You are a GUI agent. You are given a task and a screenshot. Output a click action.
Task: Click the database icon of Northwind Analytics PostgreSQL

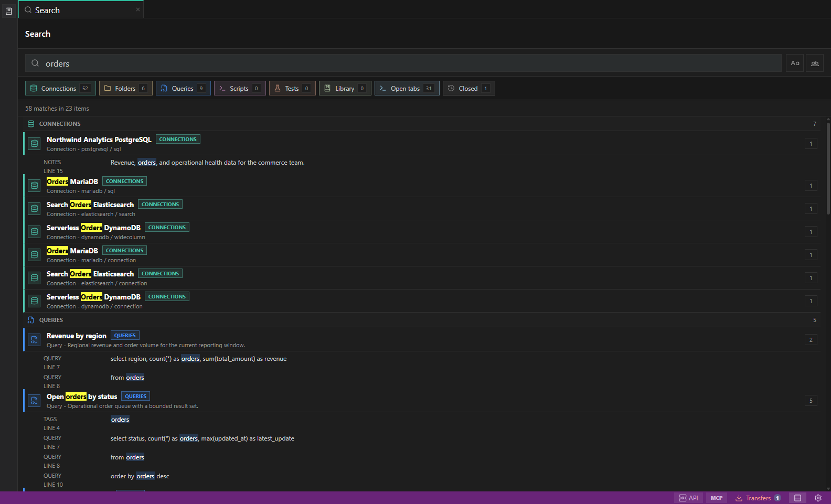point(34,144)
